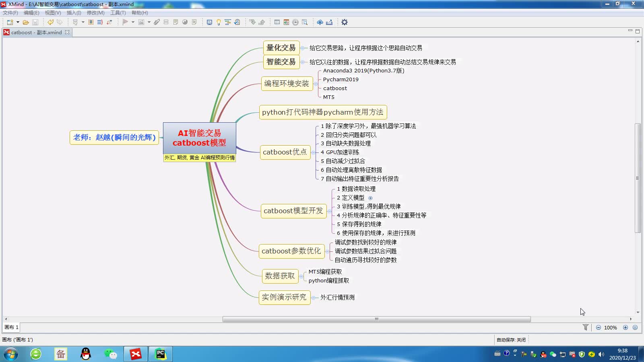Image resolution: width=644 pixels, height=362 pixels.
Task: Open the Preferences gear icon
Action: (x=345, y=22)
